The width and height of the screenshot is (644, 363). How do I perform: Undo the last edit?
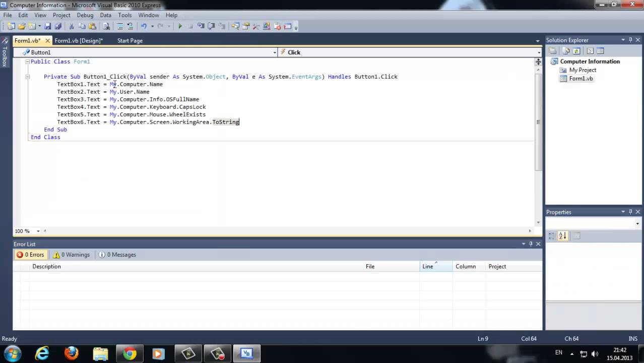click(x=144, y=26)
